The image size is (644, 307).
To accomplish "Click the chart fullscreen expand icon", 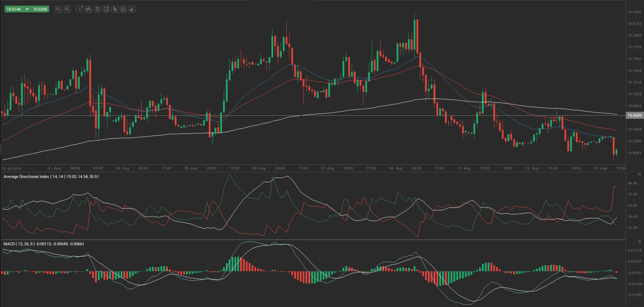I will tap(106, 9).
